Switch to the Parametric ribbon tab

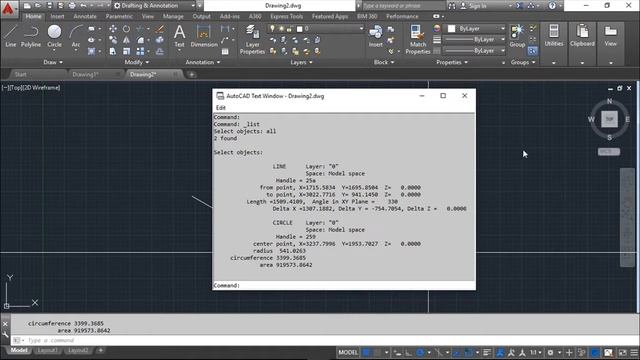point(119,16)
